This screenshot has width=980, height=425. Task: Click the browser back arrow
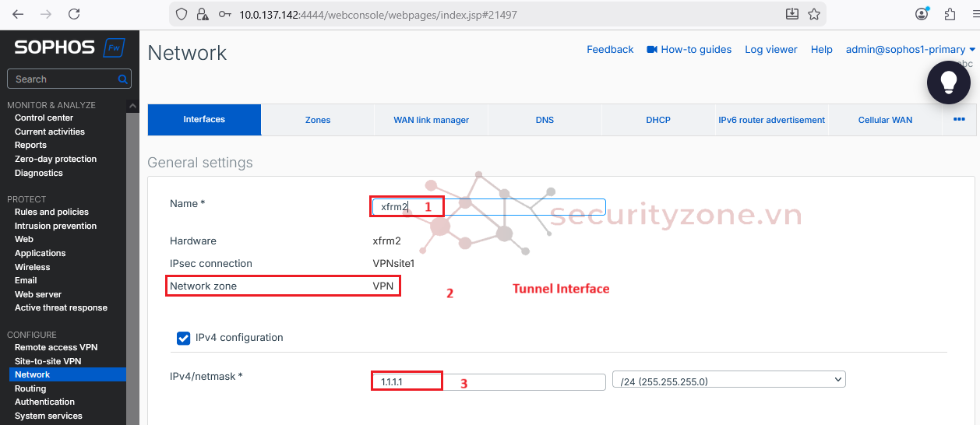coord(18,14)
